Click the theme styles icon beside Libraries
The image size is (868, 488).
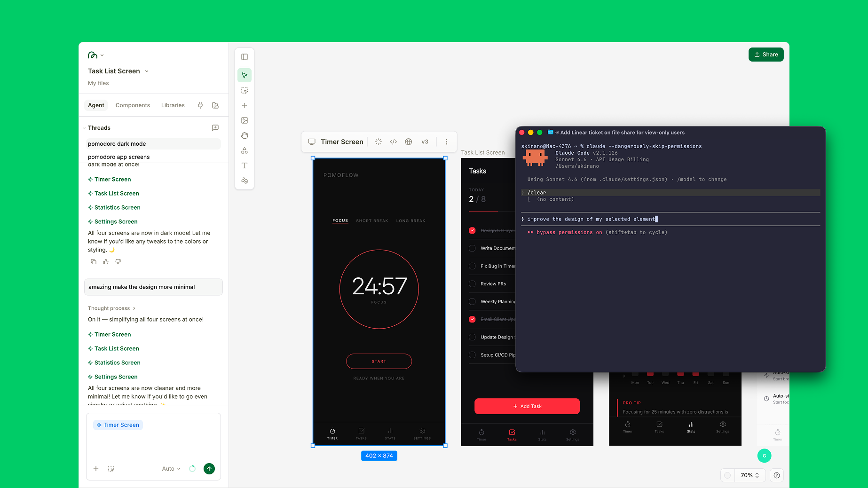[x=215, y=105]
